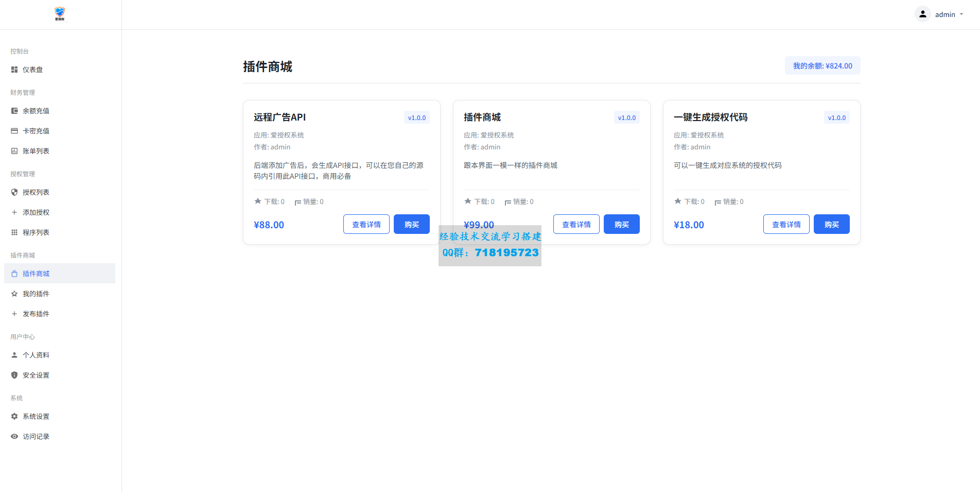980x492 pixels.
Task: Click the 仪表盘 dashboard grid icon
Action: click(14, 70)
